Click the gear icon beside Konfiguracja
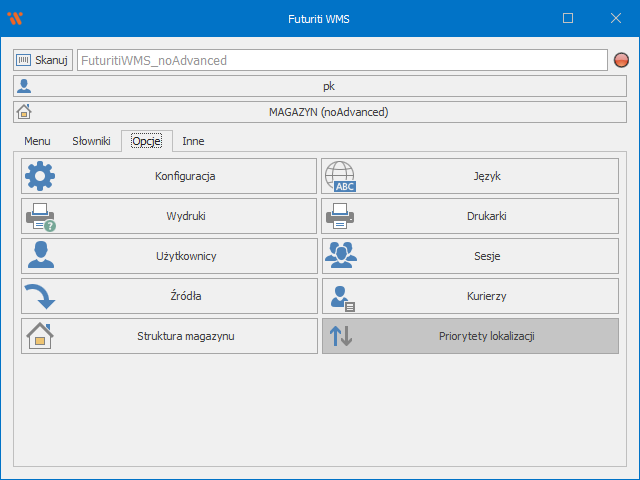640x480 pixels. click(x=40, y=176)
